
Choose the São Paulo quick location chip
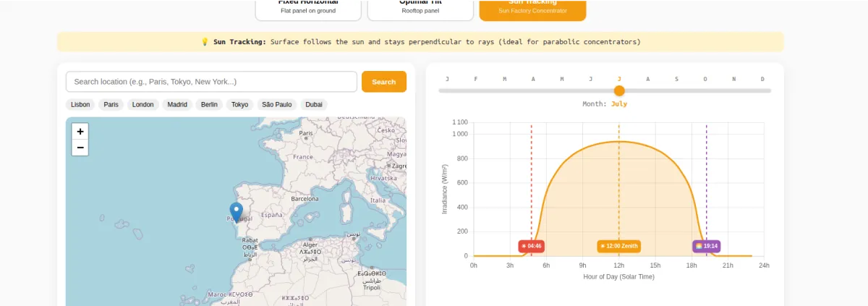[x=277, y=104]
